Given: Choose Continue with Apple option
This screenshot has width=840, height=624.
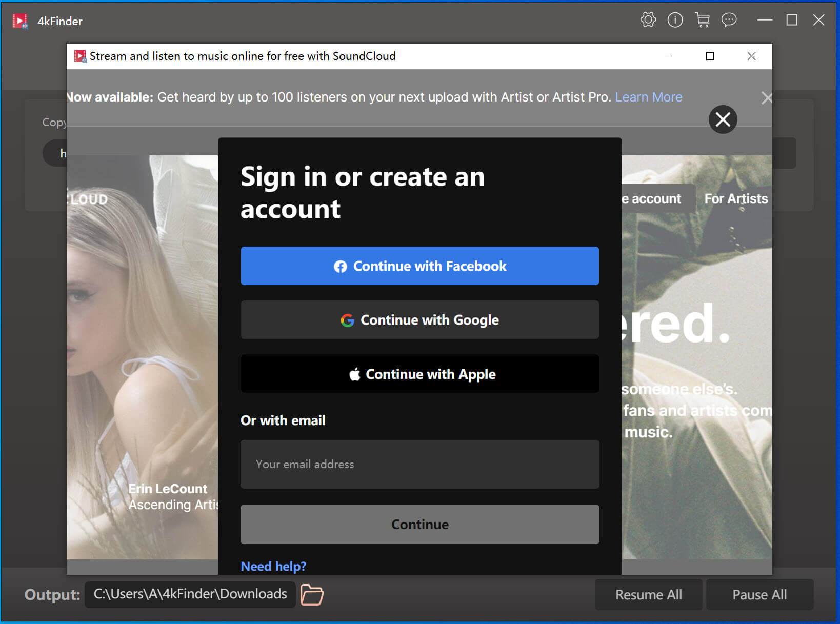Looking at the screenshot, I should click(x=419, y=374).
